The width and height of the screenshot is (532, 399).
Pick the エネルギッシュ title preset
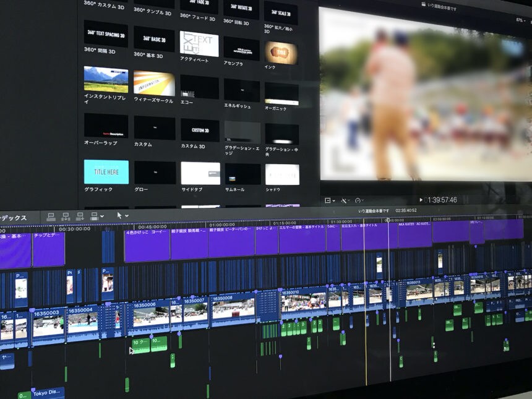click(242, 90)
